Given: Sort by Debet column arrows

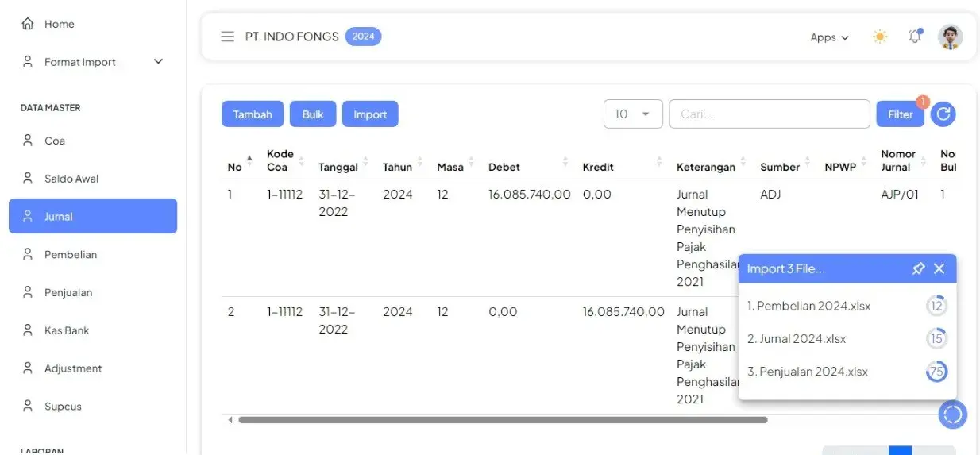Looking at the screenshot, I should point(565,161).
